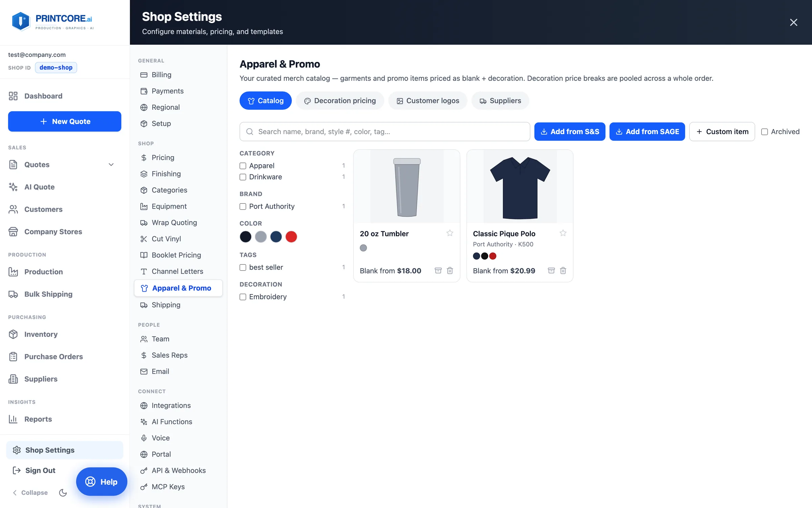The width and height of the screenshot is (812, 508).
Task: Click the PrintCore.ai logo
Action: (x=53, y=21)
